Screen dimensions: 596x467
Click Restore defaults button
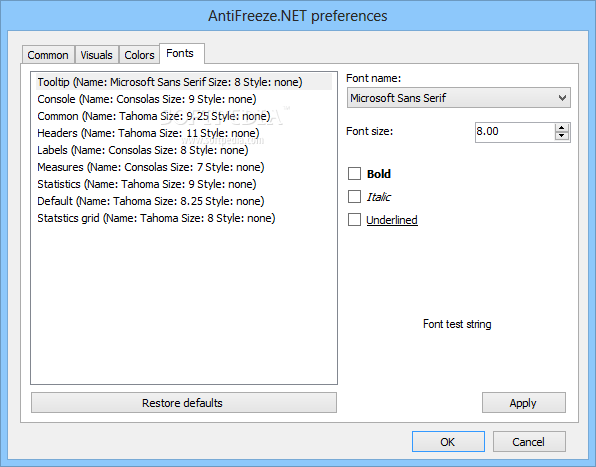[184, 403]
